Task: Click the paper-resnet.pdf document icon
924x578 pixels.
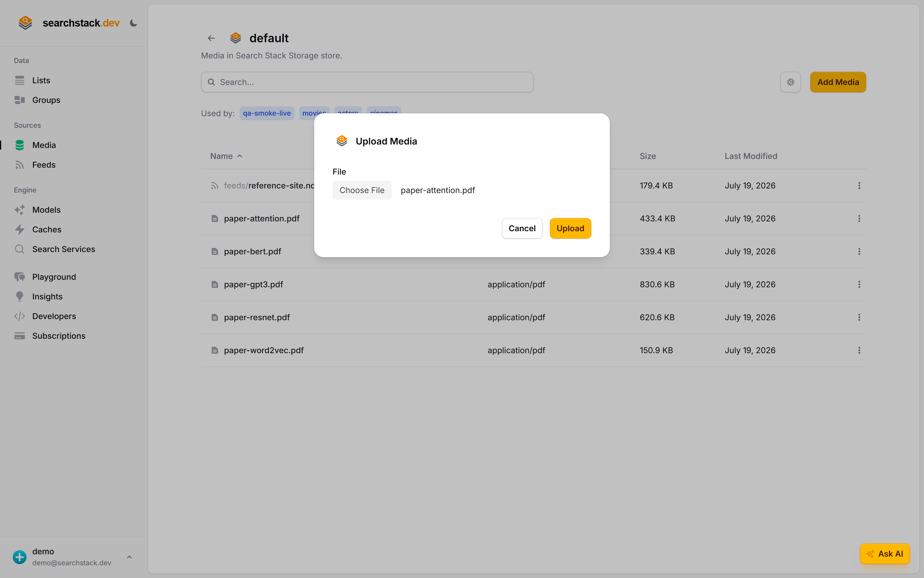Action: coord(215,317)
